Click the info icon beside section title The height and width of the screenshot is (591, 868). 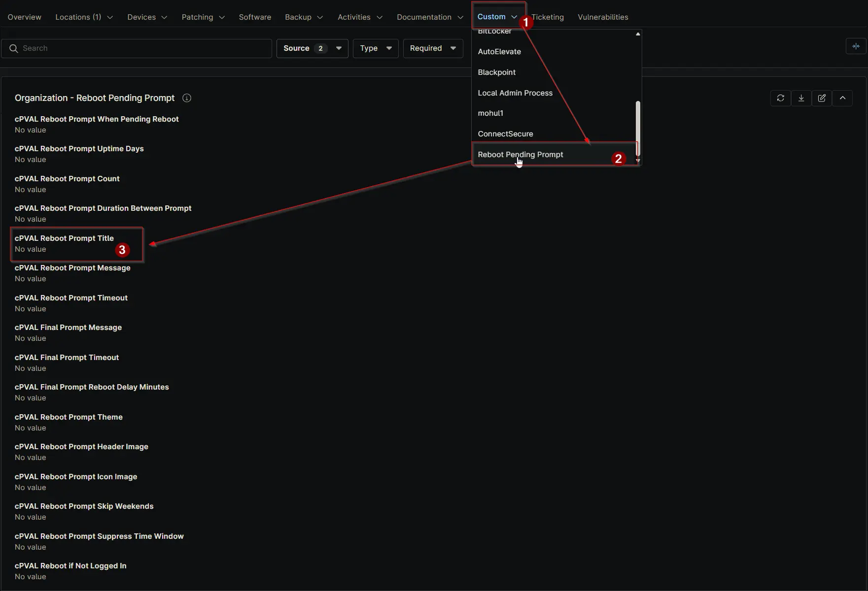click(x=187, y=98)
